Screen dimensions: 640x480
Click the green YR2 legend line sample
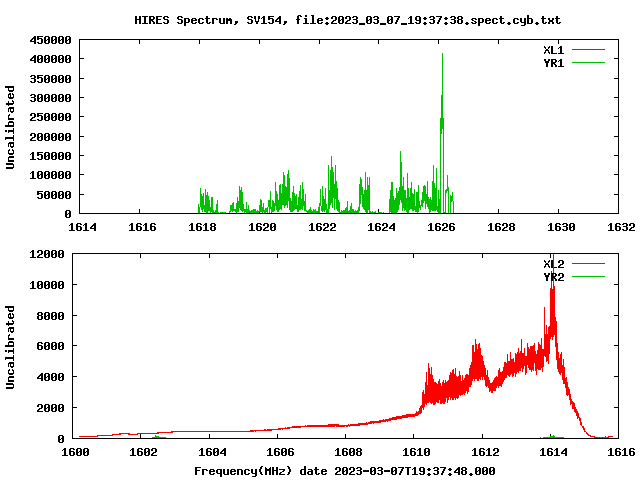pyautogui.click(x=588, y=276)
